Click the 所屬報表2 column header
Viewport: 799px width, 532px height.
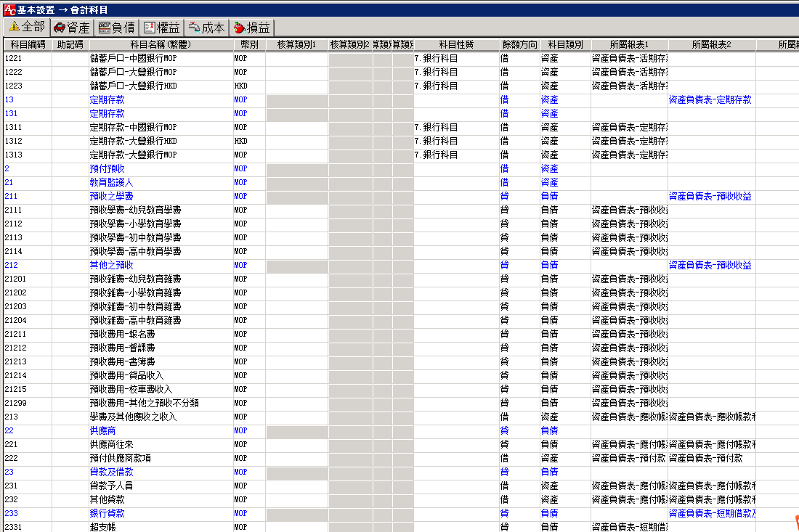(x=711, y=45)
